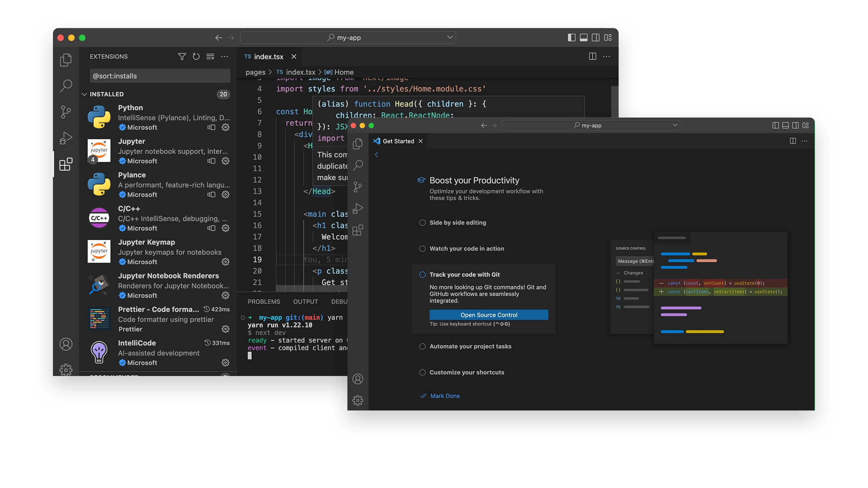Click the Account profile icon in sidebar
This screenshot has height=488, width=868.
tap(66, 344)
